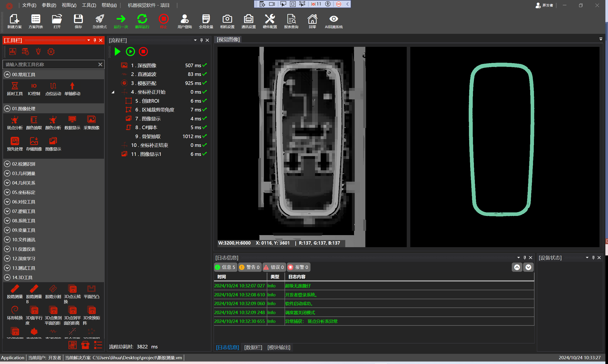The width and height of the screenshot is (608, 364).
Task: Toggle the 警告 0 warning filter
Action: click(249, 267)
